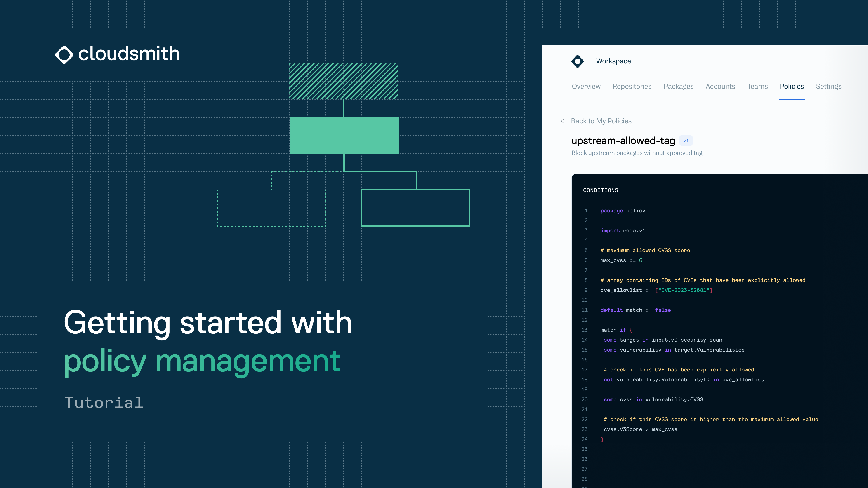Click the max_cvss code line

(621, 260)
